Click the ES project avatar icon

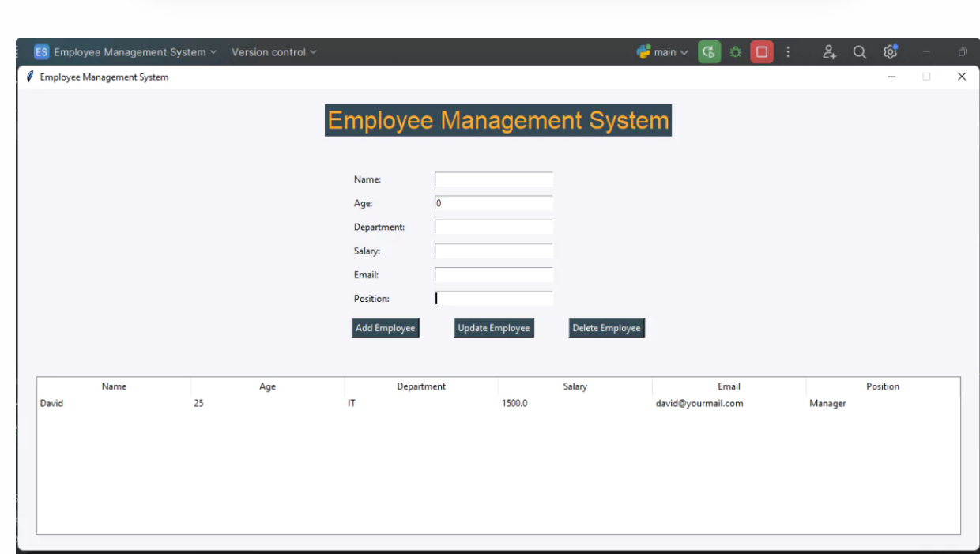click(x=41, y=51)
